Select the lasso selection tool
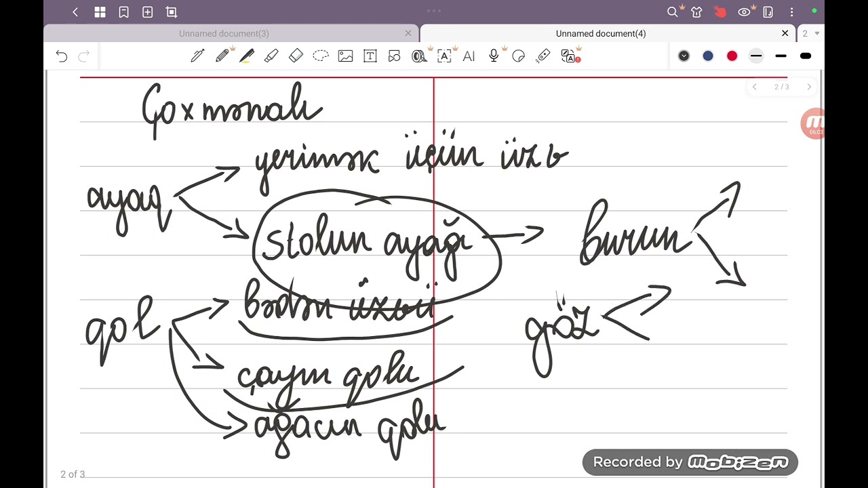Viewport: 868px width, 488px height. pyautogui.click(x=321, y=56)
